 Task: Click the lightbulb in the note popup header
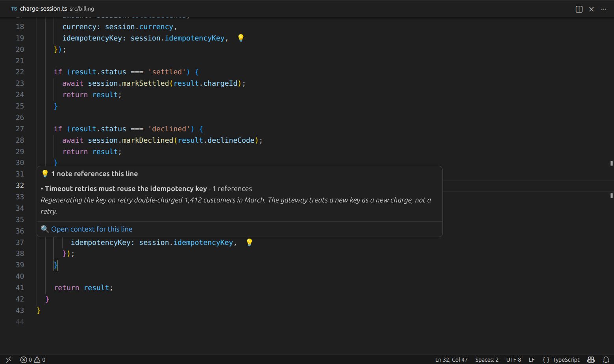coord(45,173)
